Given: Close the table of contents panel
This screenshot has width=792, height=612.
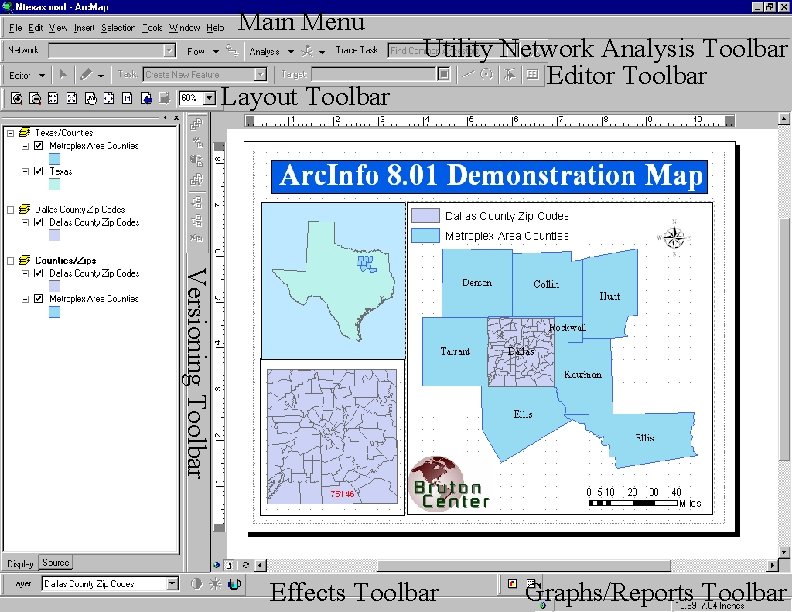Looking at the screenshot, I should pyautogui.click(x=176, y=118).
